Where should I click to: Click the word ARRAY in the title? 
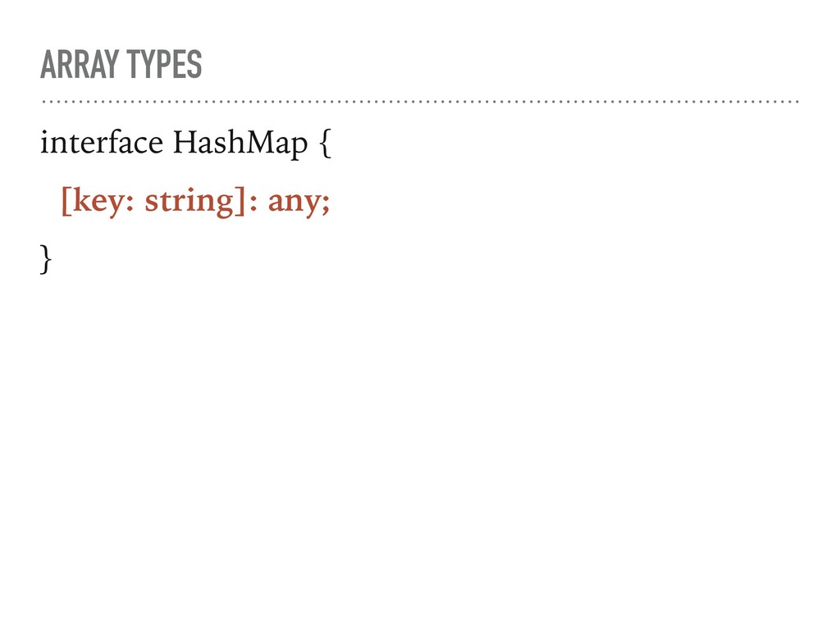click(x=80, y=64)
